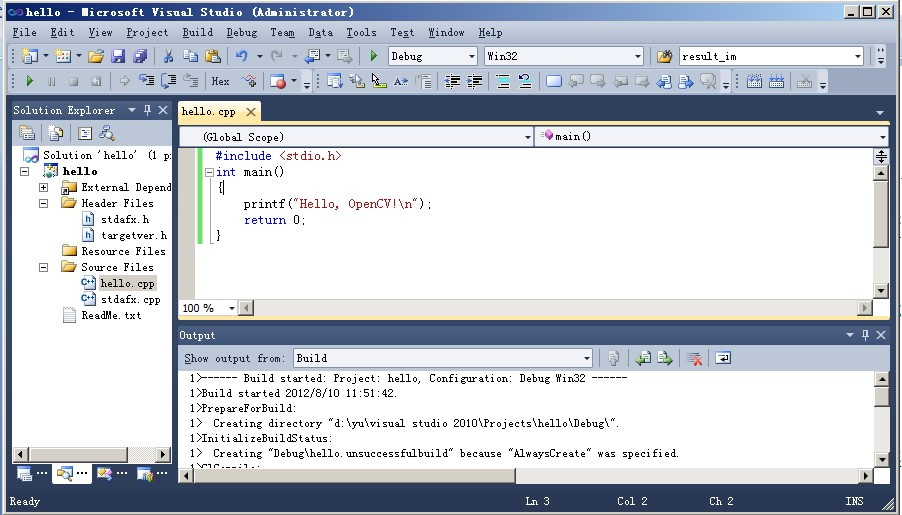Screen dimensions: 902x515
Task: Click the Copy icon in toolbar
Action: (190, 56)
